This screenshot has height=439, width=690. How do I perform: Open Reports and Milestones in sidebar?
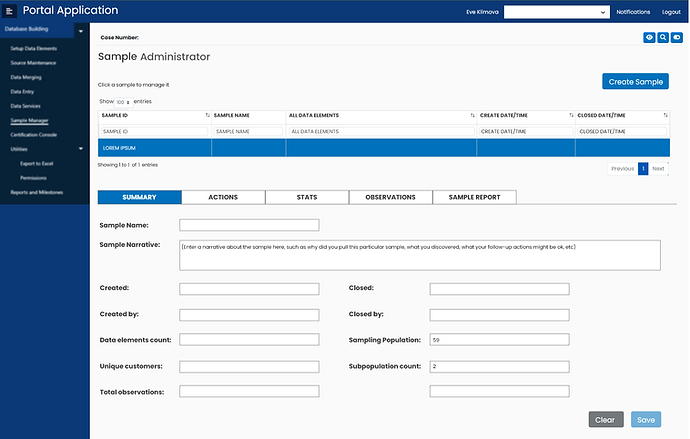tap(37, 192)
